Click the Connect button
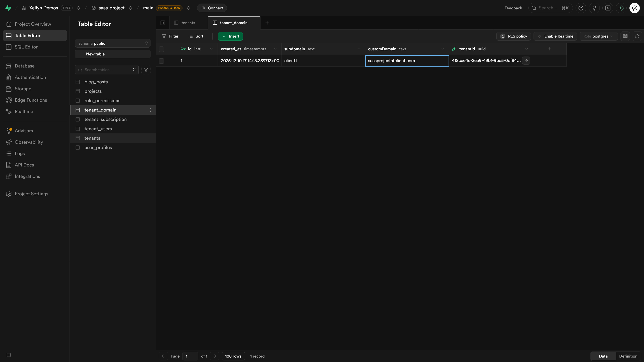 (x=212, y=8)
